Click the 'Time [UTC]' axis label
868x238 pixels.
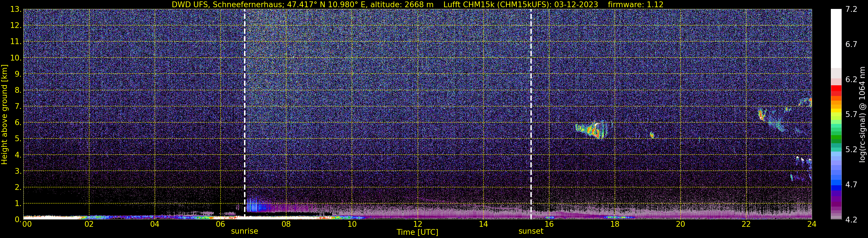pyautogui.click(x=417, y=232)
